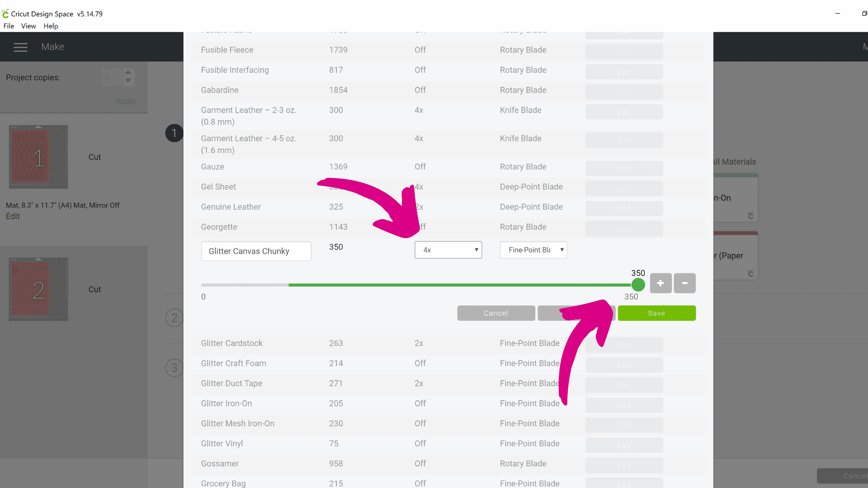Click the Glitter Canvas Chunky name field
868x488 pixels.
coord(256,251)
